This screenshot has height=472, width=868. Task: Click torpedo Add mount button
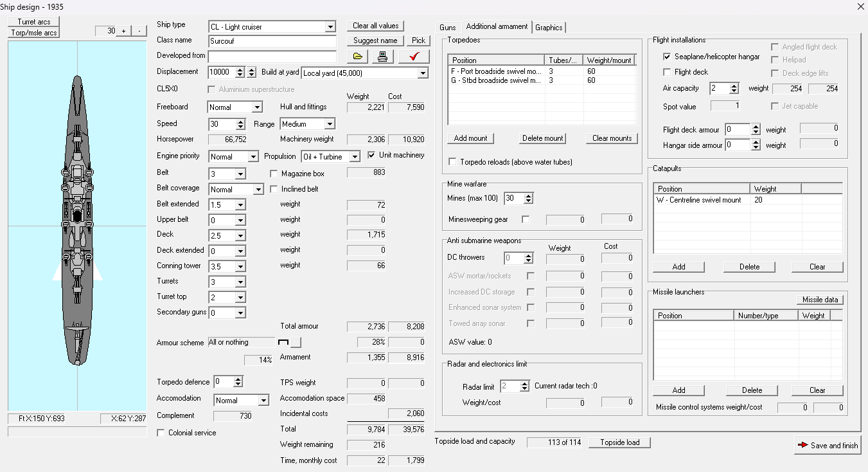[x=471, y=138]
